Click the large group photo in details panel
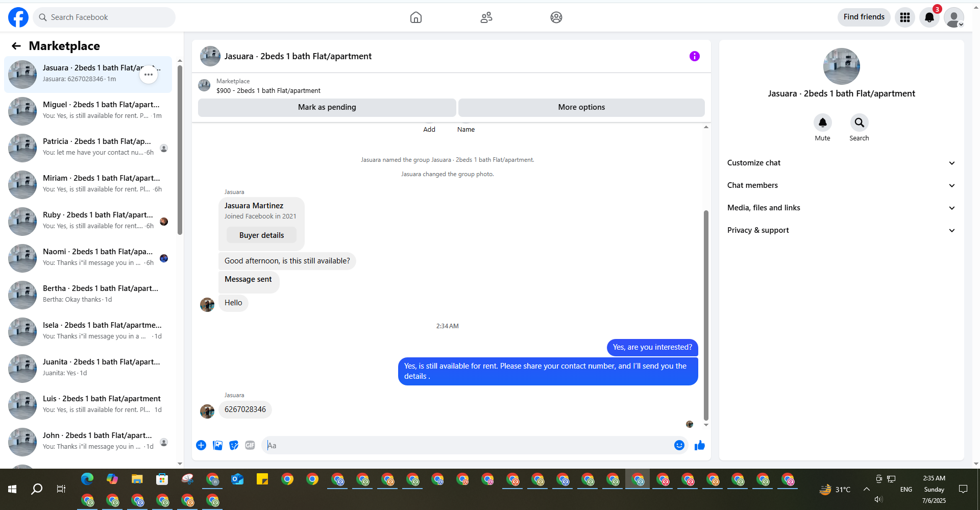This screenshot has height=510, width=980. click(x=841, y=66)
